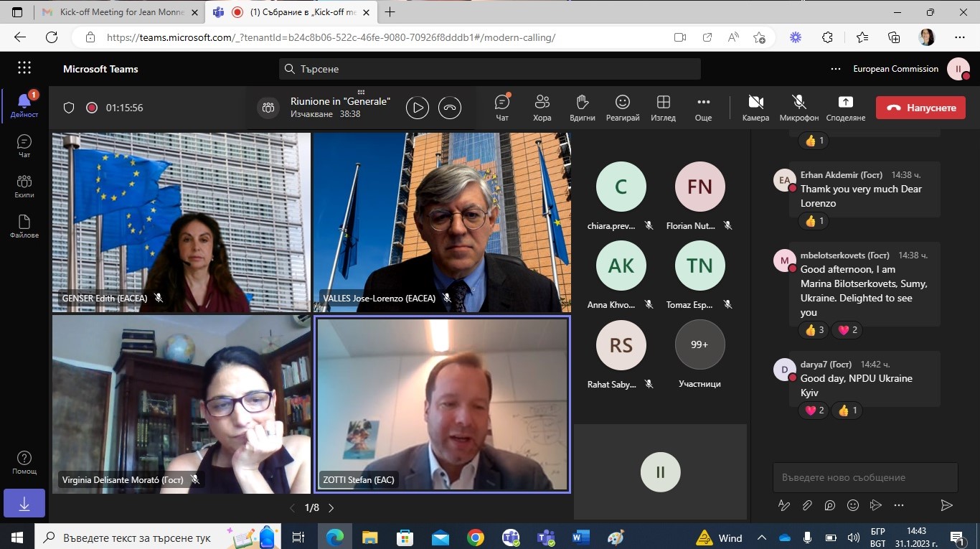
Task: Open more compose options (three dots)
Action: 899,505
